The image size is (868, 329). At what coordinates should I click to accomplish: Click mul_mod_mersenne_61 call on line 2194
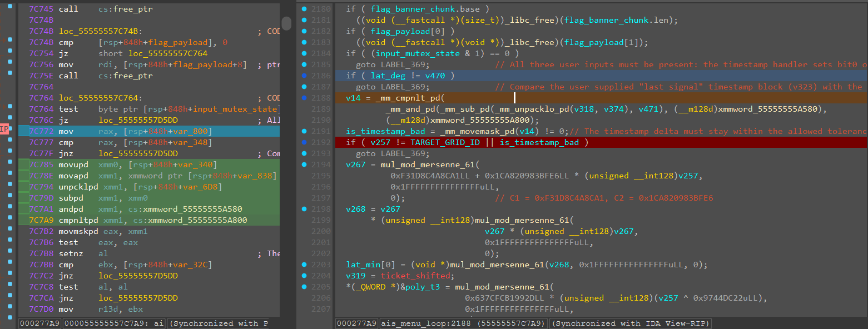[428, 165]
